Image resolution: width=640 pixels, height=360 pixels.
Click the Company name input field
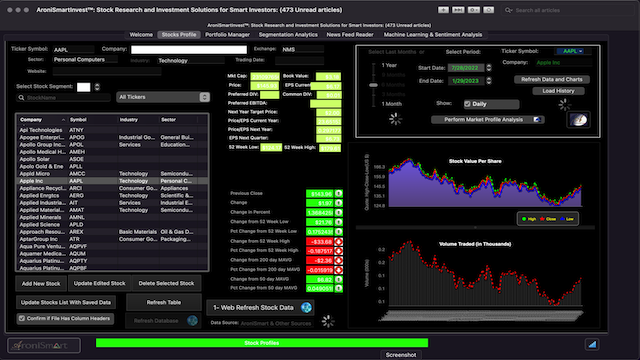coord(189,49)
